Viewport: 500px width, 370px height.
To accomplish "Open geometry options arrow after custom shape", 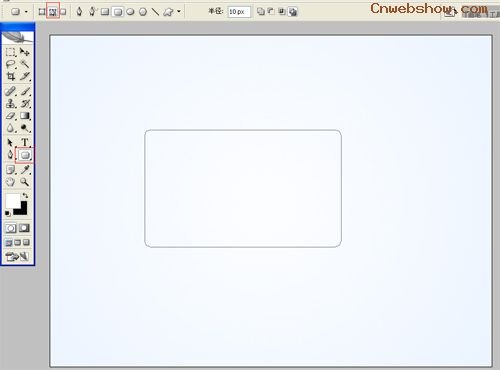I will (x=179, y=12).
